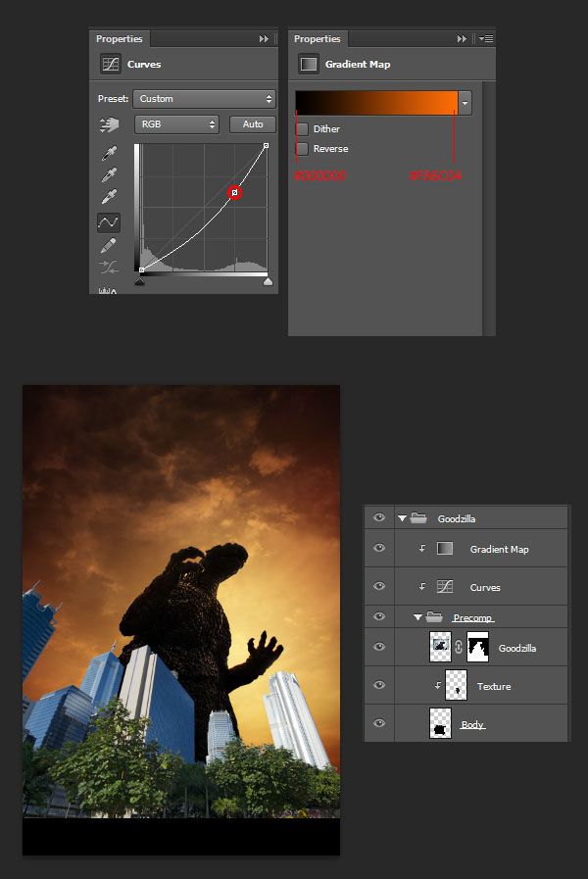Click the Goodzilla group name at top

pos(457,519)
